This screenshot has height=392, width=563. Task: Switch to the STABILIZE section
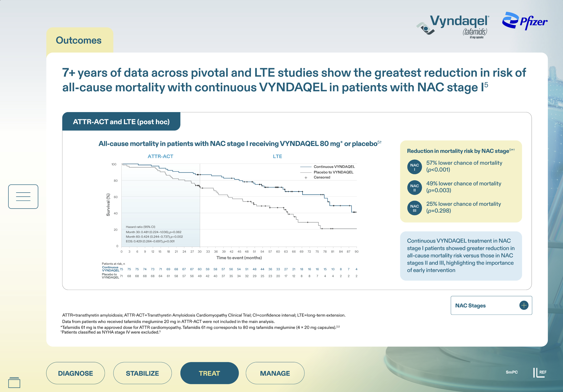point(142,373)
